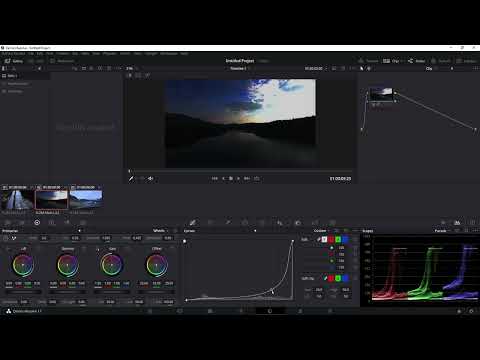480x360 pixels.
Task: Select the third clip thumbnail
Action: tap(86, 200)
